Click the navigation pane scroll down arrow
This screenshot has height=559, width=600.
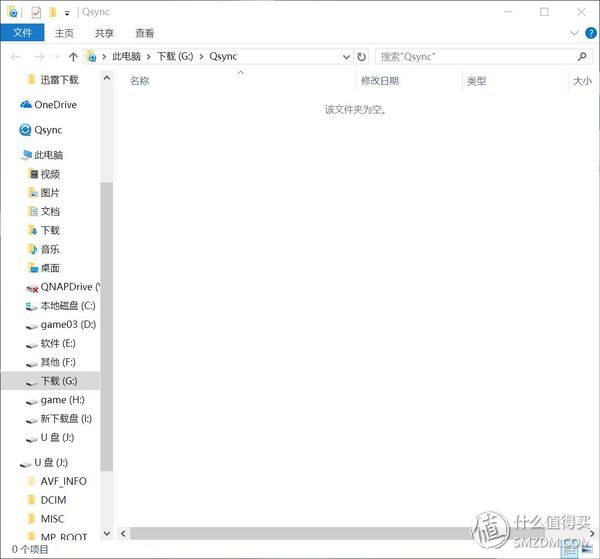(107, 533)
